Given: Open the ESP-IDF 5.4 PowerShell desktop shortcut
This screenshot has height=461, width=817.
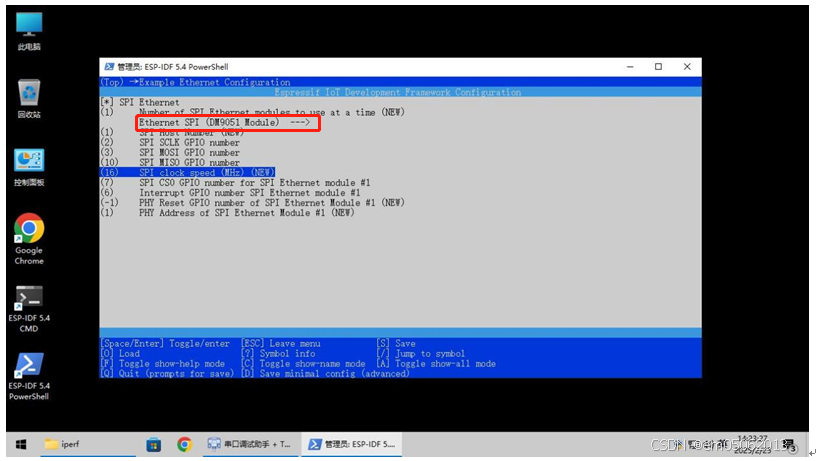Looking at the screenshot, I should click(29, 376).
